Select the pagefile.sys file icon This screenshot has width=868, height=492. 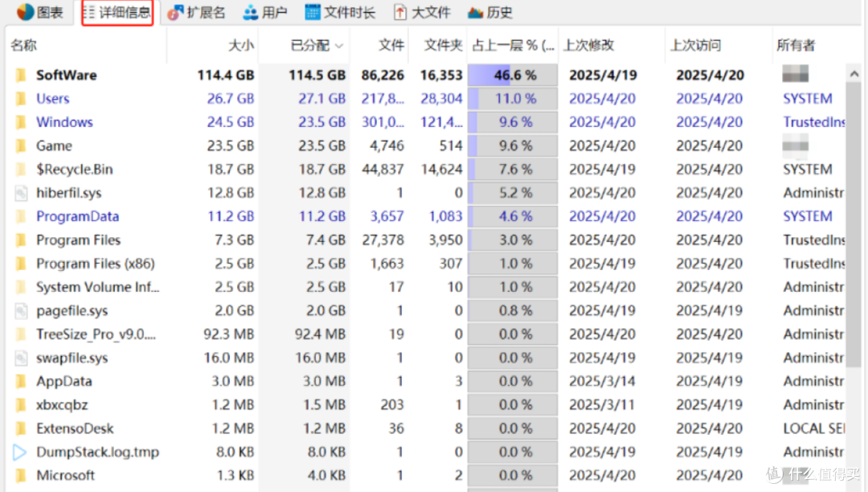tap(21, 311)
